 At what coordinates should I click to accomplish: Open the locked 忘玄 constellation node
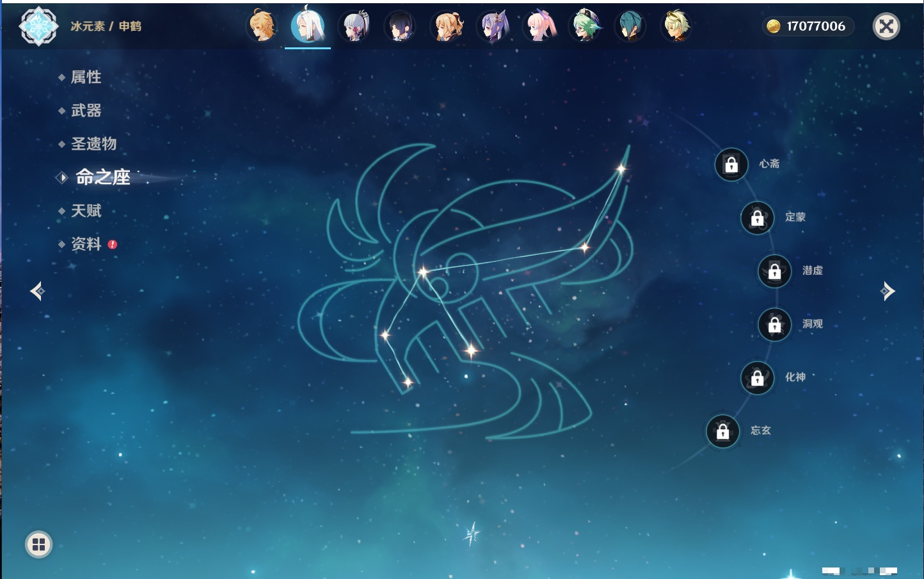pyautogui.click(x=723, y=432)
